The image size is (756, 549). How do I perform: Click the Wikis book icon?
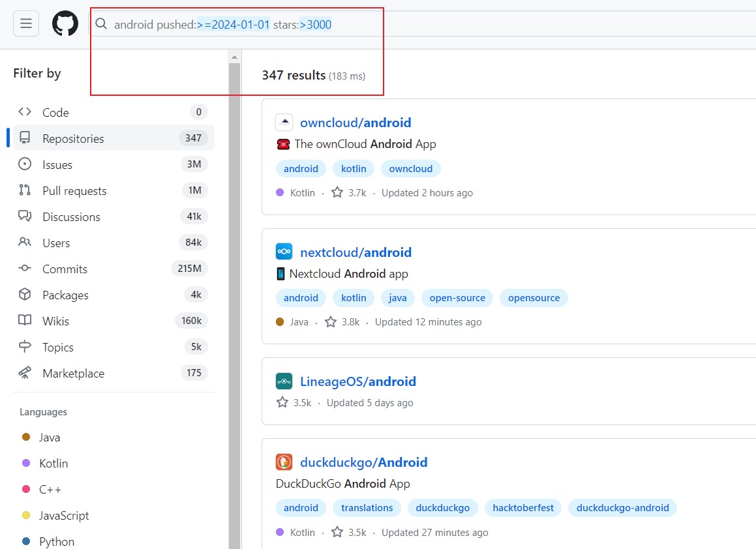25,320
